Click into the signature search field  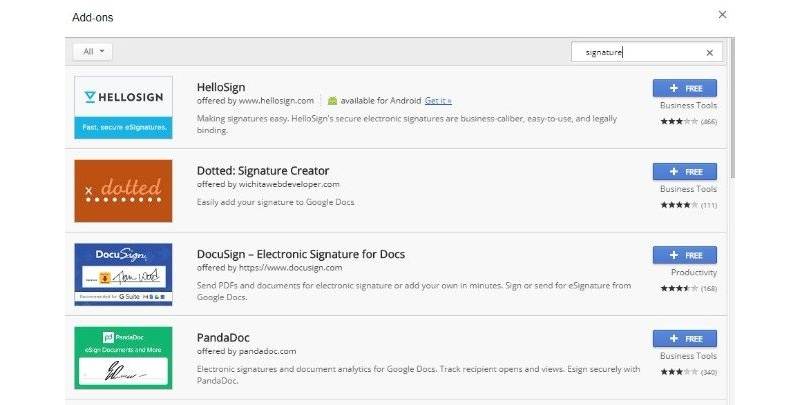pyautogui.click(x=635, y=53)
